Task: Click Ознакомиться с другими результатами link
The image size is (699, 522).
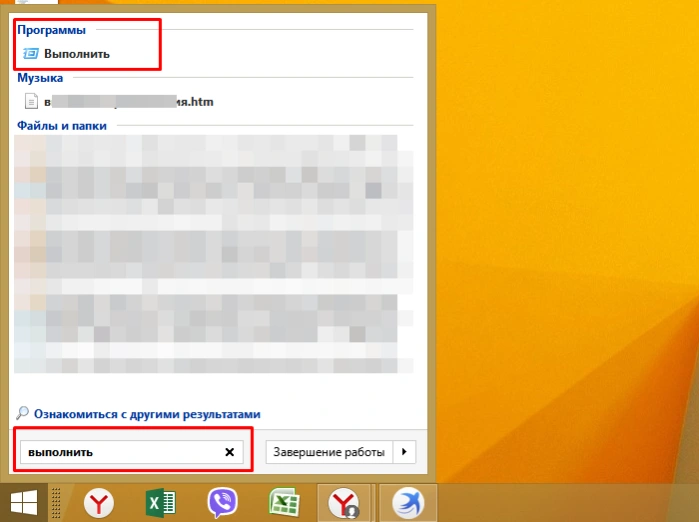Action: coord(147,414)
